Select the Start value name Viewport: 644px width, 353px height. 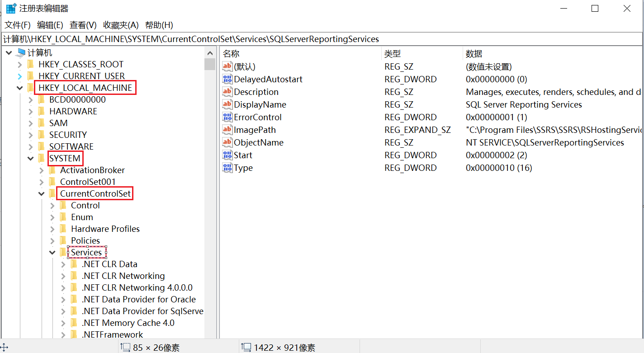pos(243,155)
